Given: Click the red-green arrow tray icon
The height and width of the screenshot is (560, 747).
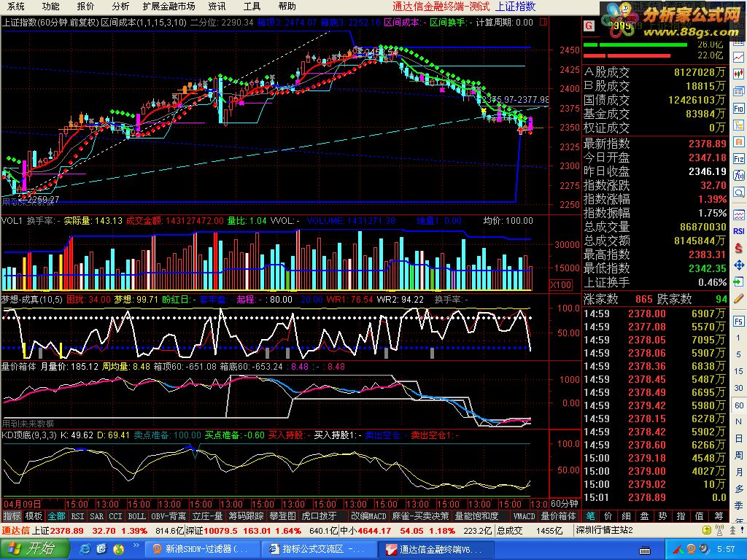Looking at the screenshot, I should [x=680, y=550].
